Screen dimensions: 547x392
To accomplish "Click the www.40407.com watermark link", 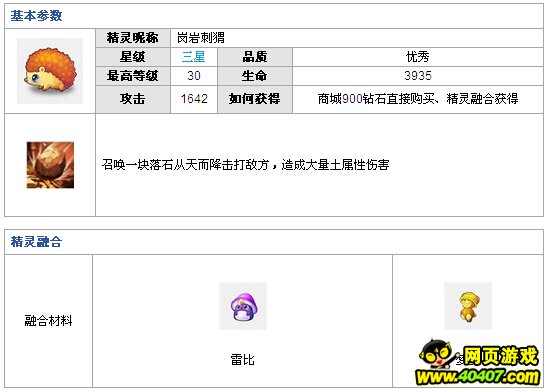I will point(478,377).
